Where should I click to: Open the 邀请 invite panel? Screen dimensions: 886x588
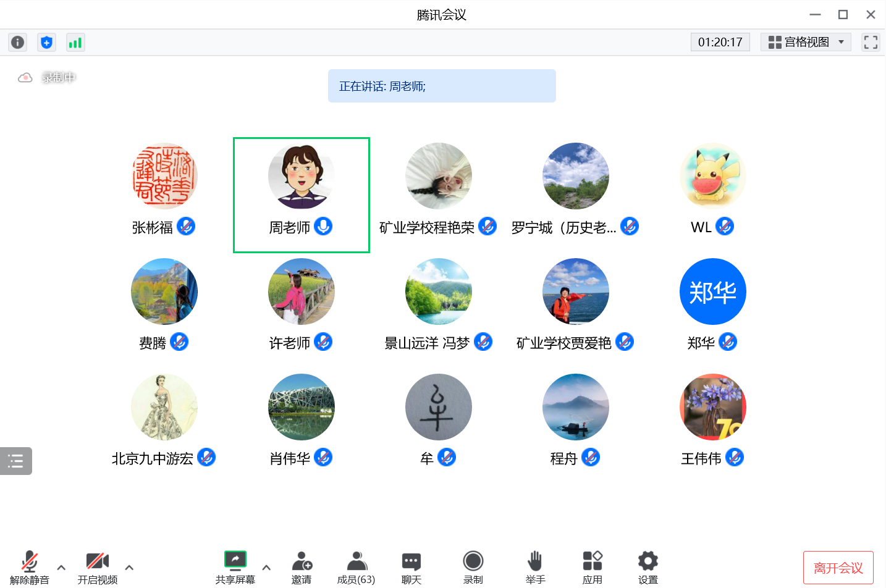(x=302, y=567)
